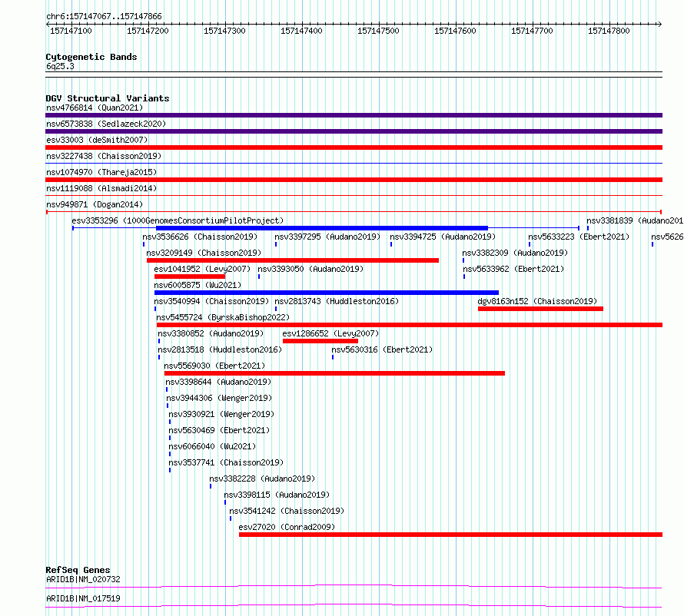The image size is (684, 616).
Task: Select the nsv6005875 (Wu2021) label
Action: pyautogui.click(x=198, y=285)
